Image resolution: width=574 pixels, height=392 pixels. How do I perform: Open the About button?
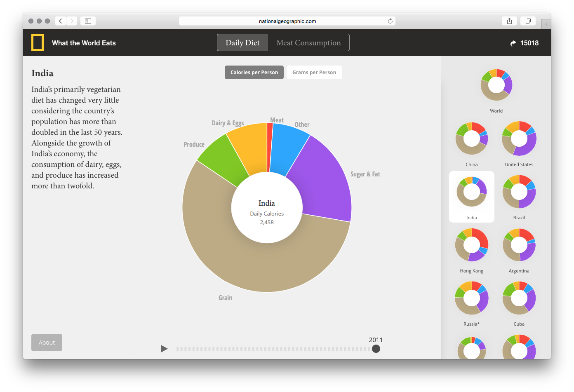pyautogui.click(x=47, y=343)
